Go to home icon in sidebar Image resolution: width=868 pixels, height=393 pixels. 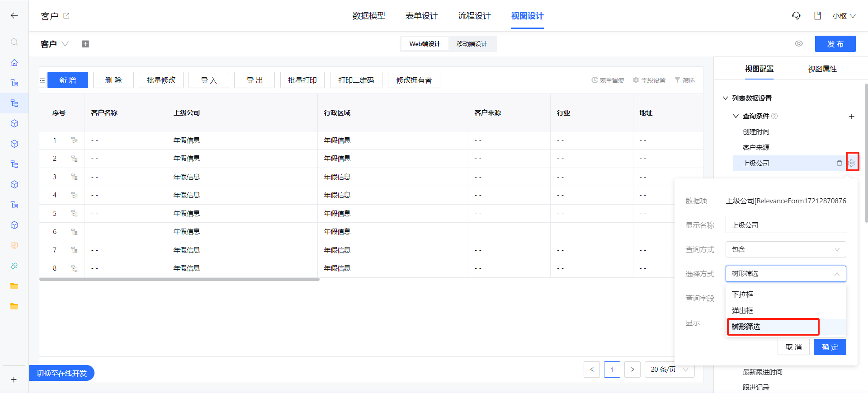[x=14, y=62]
